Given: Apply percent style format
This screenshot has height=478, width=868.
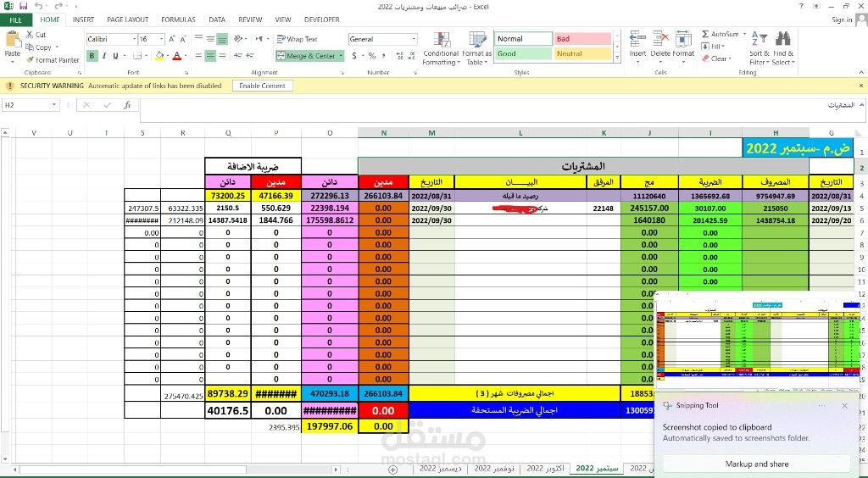Looking at the screenshot, I should coord(372,56).
